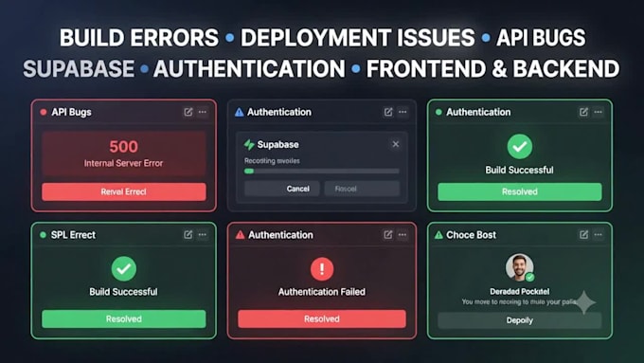This screenshot has height=363, width=644.
Task: Click the 'API BUGS' headline text
Action: pyautogui.click(x=541, y=38)
